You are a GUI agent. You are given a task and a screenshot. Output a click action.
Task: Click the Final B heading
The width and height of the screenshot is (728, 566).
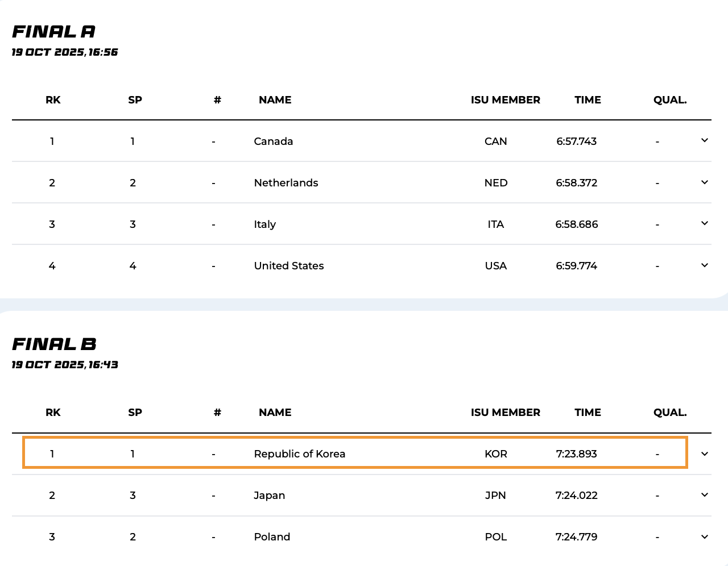point(54,344)
